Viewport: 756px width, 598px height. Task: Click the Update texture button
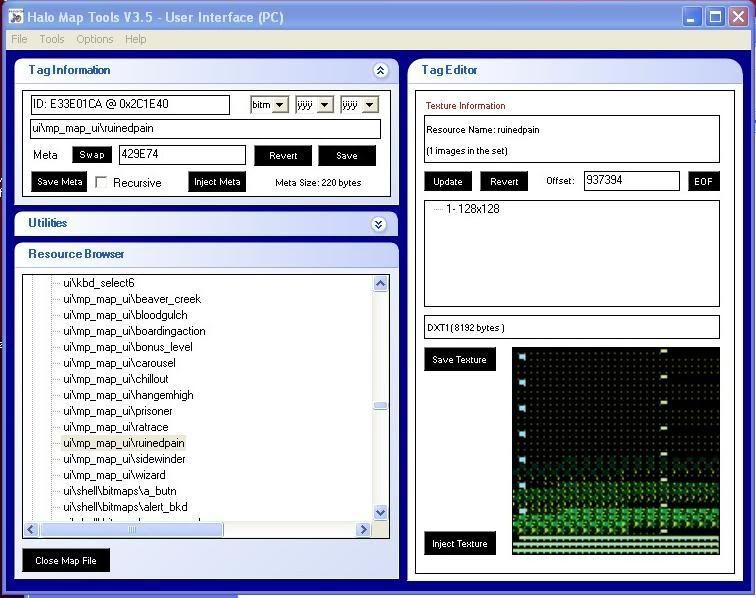448,181
